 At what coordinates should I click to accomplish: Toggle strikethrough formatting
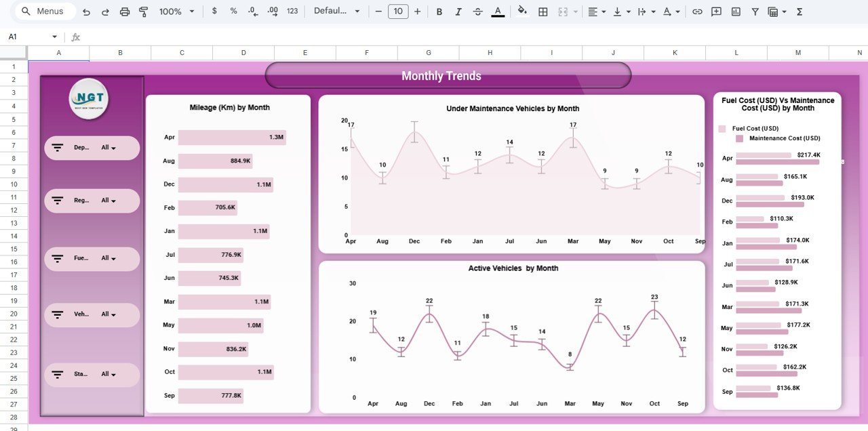477,12
